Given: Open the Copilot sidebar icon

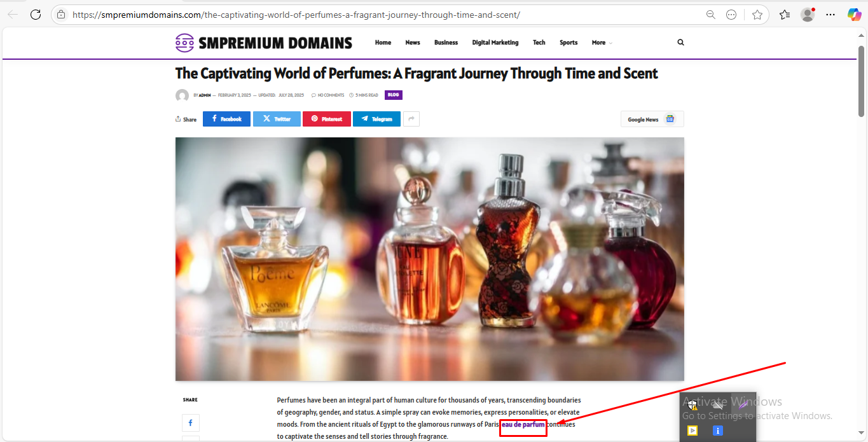Looking at the screenshot, I should pyautogui.click(x=854, y=15).
